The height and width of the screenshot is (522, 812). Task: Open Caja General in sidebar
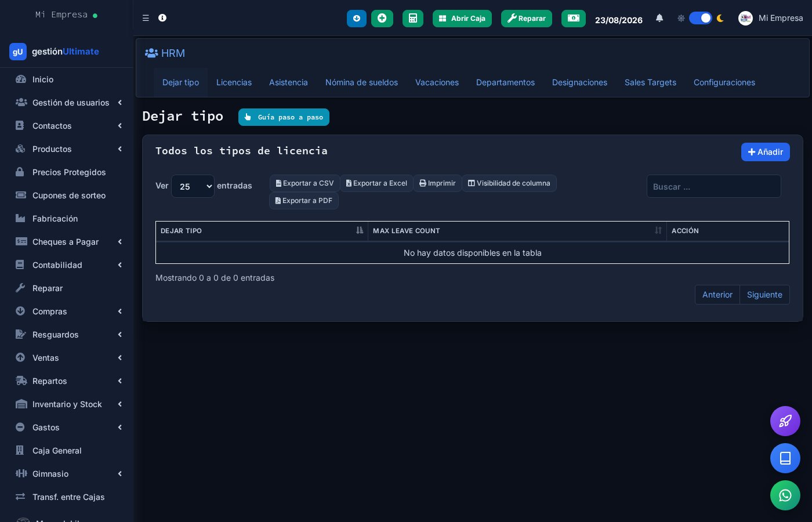coord(67,451)
